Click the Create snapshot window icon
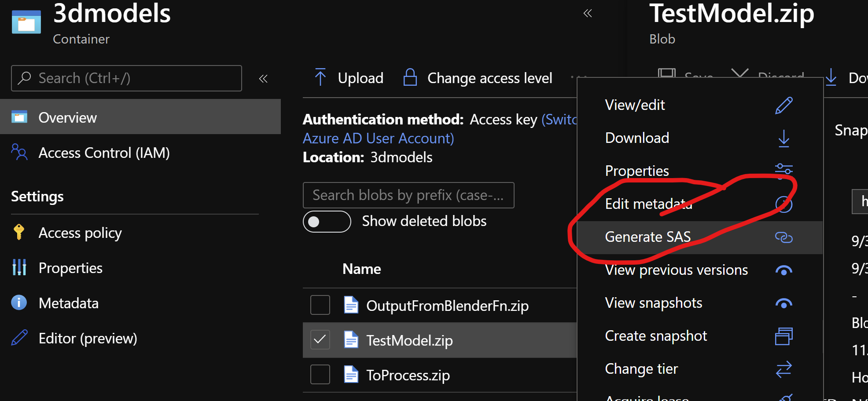Viewport: 868px width, 401px height. (783, 336)
